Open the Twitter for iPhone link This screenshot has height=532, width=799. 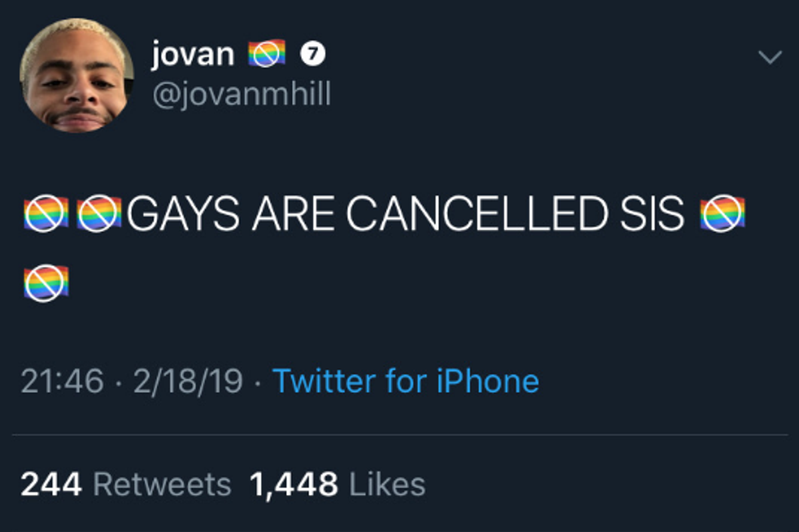pyautogui.click(x=406, y=382)
